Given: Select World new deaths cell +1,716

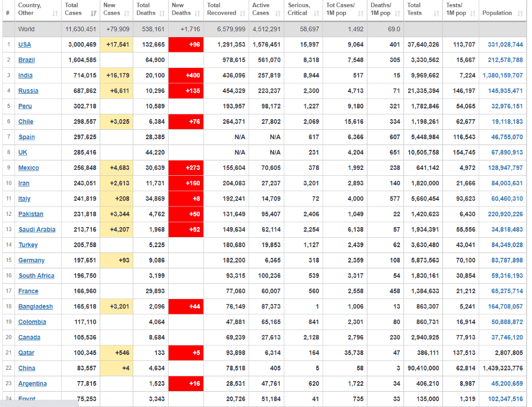Looking at the screenshot, I should point(186,29).
